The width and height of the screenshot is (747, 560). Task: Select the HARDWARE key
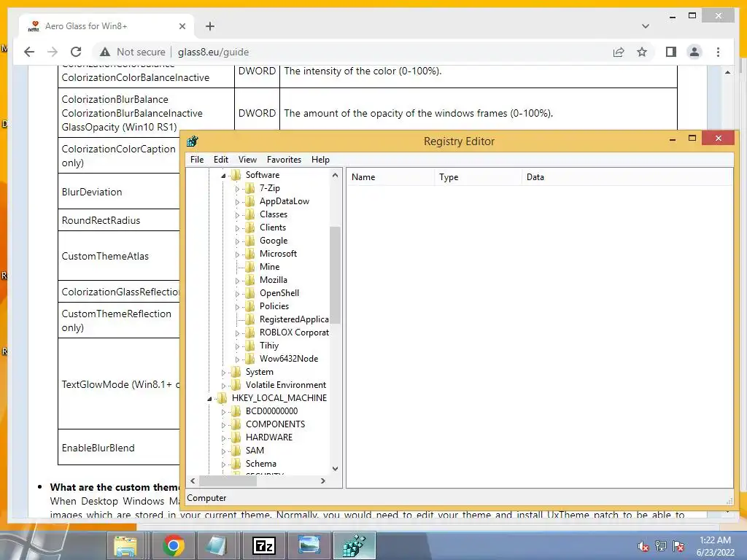coord(269,437)
